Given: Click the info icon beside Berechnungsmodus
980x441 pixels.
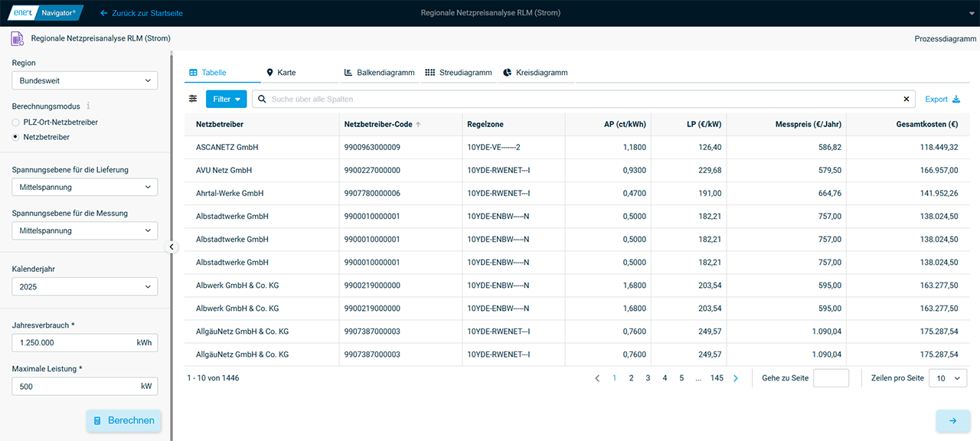Looking at the screenshot, I should [89, 106].
